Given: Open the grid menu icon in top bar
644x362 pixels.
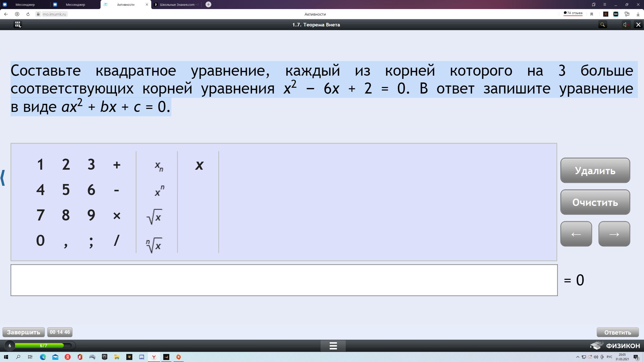Looking at the screenshot, I should (x=18, y=25).
